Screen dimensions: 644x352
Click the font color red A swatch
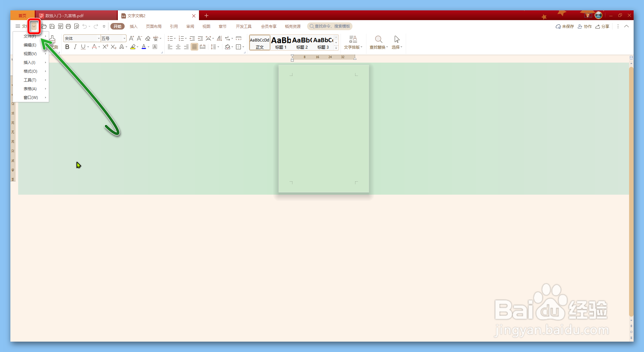[x=144, y=47]
